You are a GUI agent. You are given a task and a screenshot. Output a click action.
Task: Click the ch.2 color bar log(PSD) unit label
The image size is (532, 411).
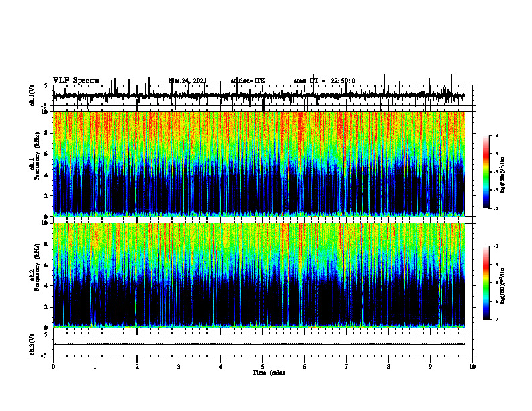[x=503, y=286]
